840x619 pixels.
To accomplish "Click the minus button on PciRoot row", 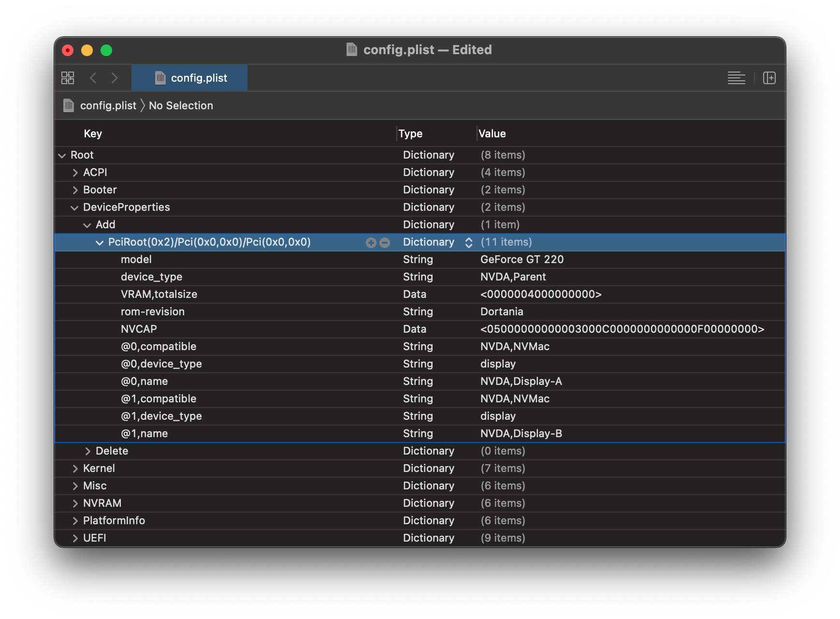I will click(385, 243).
